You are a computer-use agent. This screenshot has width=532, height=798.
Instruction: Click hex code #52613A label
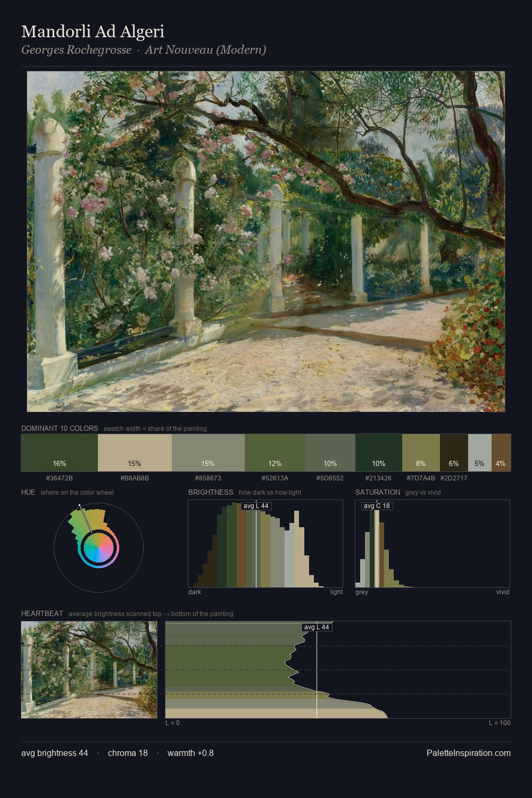point(275,478)
